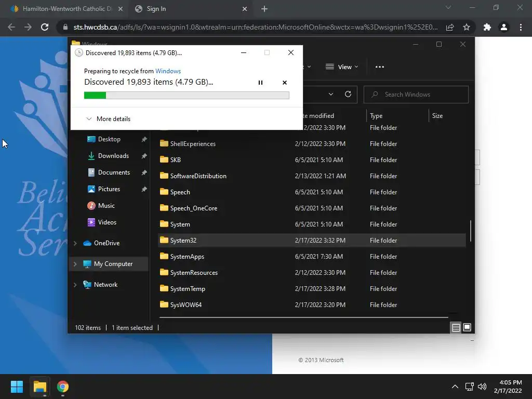The width and height of the screenshot is (532, 399).
Task: Select the System folder
Action: (180, 224)
